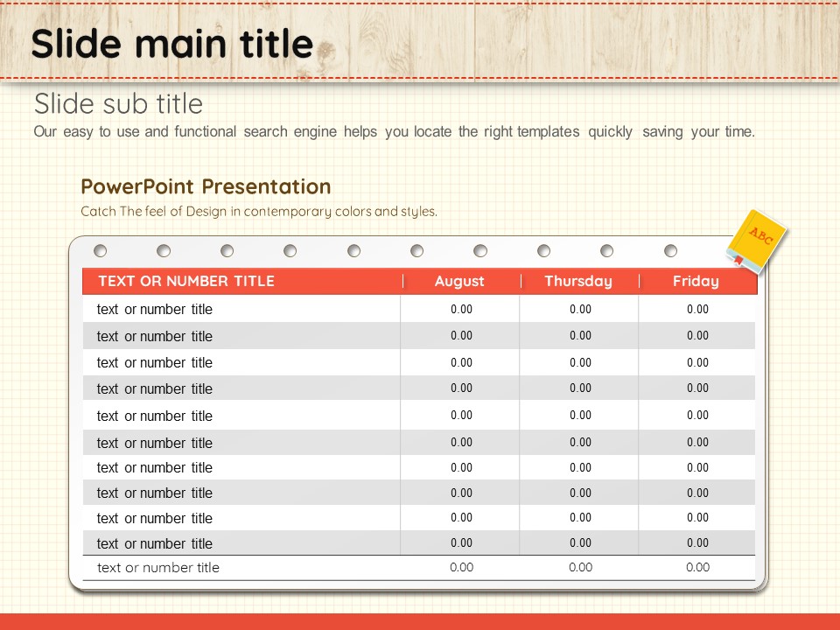
Task: Select the August value in first data row
Action: point(461,310)
